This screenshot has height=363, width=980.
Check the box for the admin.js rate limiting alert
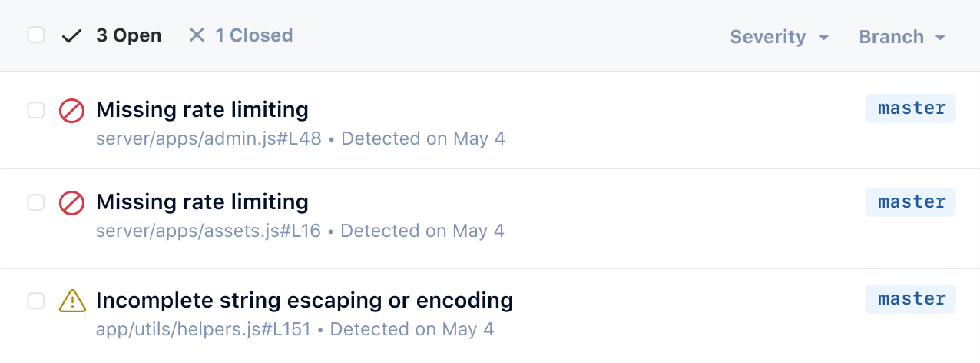click(36, 111)
